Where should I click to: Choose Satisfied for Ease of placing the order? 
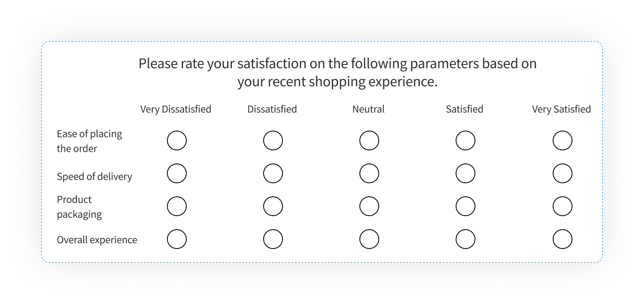(x=465, y=140)
